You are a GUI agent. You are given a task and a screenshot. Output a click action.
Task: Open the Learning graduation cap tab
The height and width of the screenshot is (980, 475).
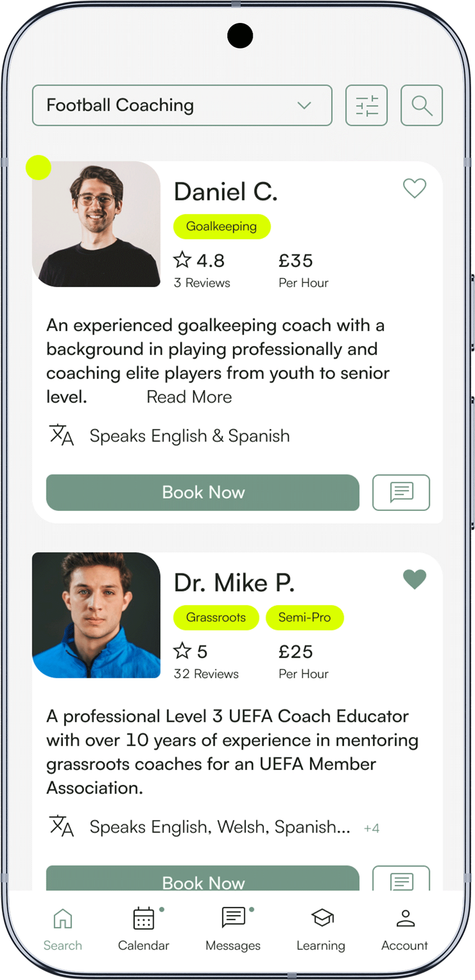click(321, 929)
